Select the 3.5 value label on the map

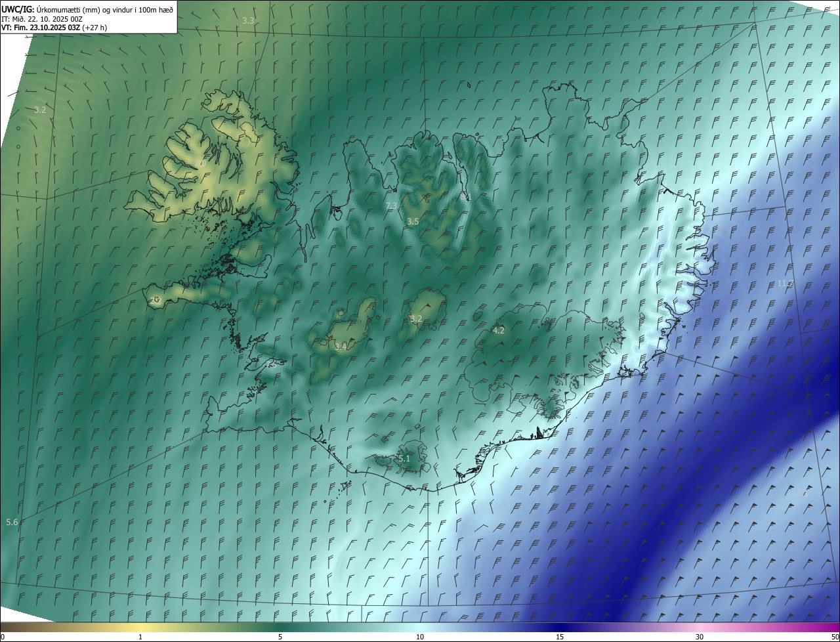[x=412, y=222]
